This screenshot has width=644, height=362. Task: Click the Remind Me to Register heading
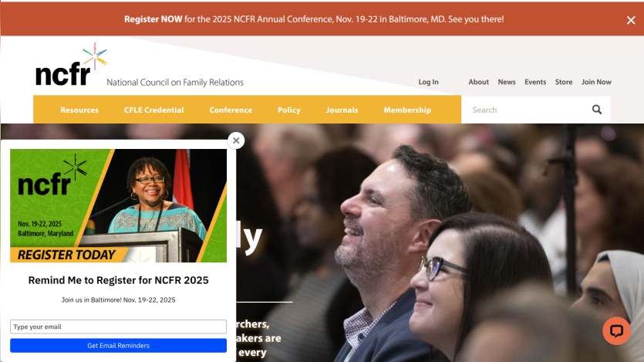[x=118, y=280]
